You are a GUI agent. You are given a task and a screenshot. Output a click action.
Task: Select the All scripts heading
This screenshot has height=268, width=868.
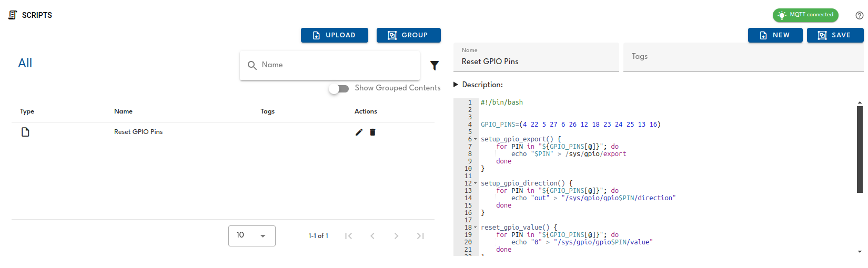point(25,63)
